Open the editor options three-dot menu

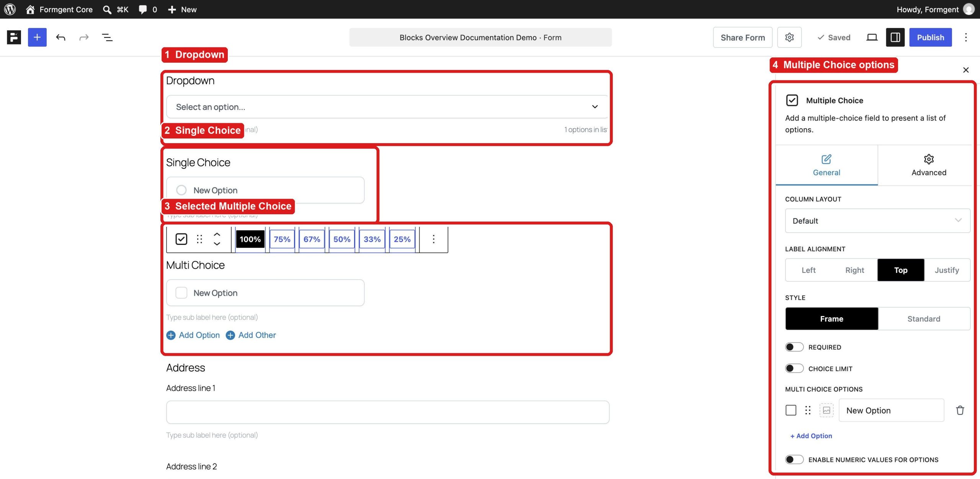click(966, 37)
